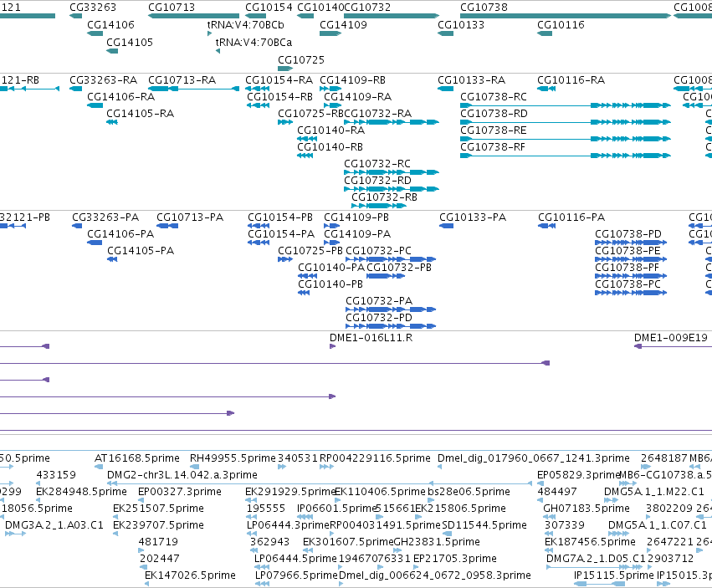Image resolution: width=712 pixels, height=588 pixels.
Task: Select transcript CG10713-RA
Action: point(182,80)
